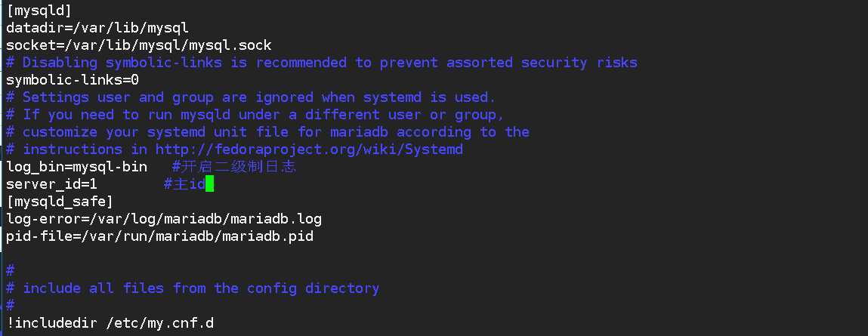Click the 'include all files' comment line
Image resolution: width=868 pixels, height=336 pixels.
[193, 288]
